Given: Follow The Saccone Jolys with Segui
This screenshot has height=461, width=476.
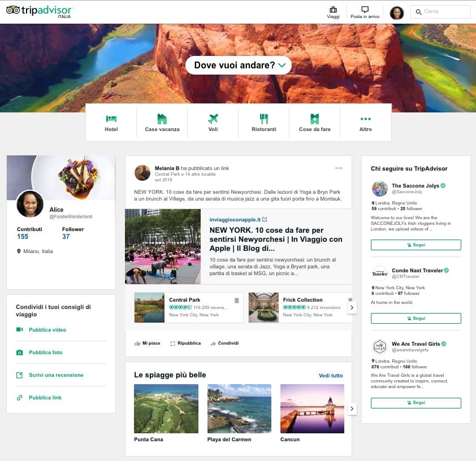Looking at the screenshot, I should point(416,245).
